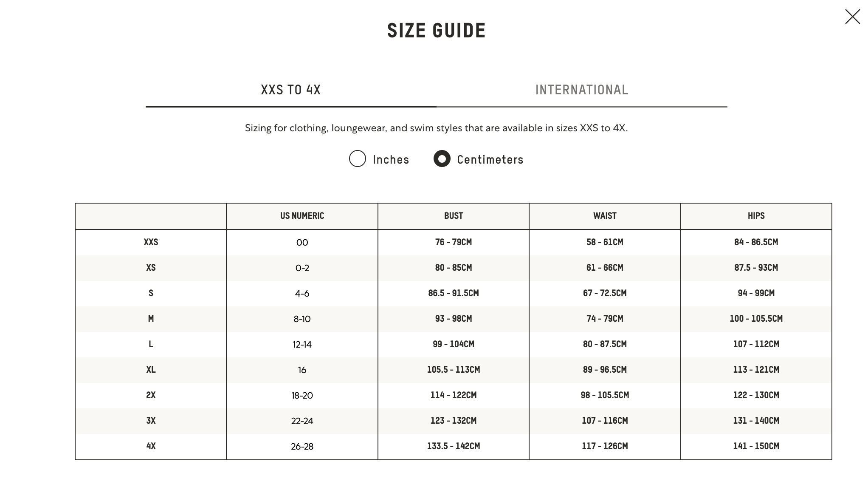Image resolution: width=868 pixels, height=504 pixels.
Task: Switch to the International tab
Action: pyautogui.click(x=581, y=90)
